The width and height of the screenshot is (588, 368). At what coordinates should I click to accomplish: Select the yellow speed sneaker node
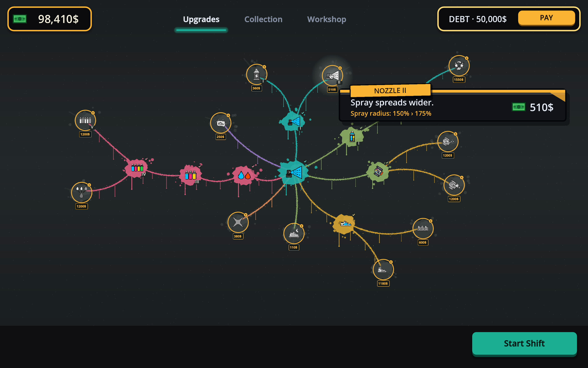click(x=345, y=224)
